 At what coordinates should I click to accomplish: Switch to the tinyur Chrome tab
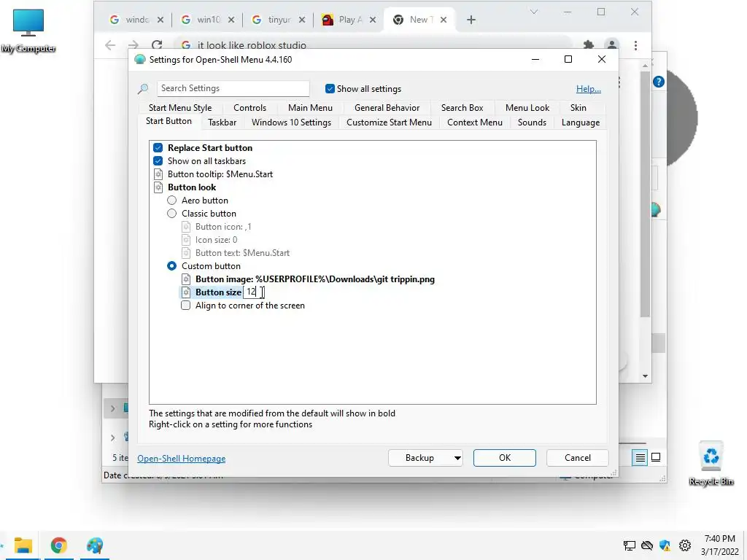tap(278, 20)
